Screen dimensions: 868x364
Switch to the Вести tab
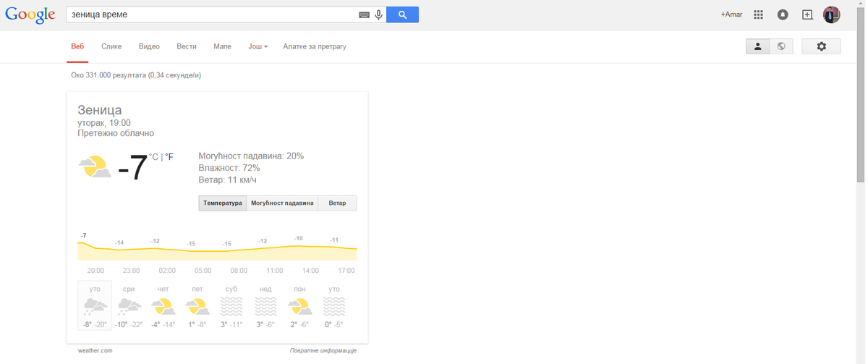click(187, 46)
